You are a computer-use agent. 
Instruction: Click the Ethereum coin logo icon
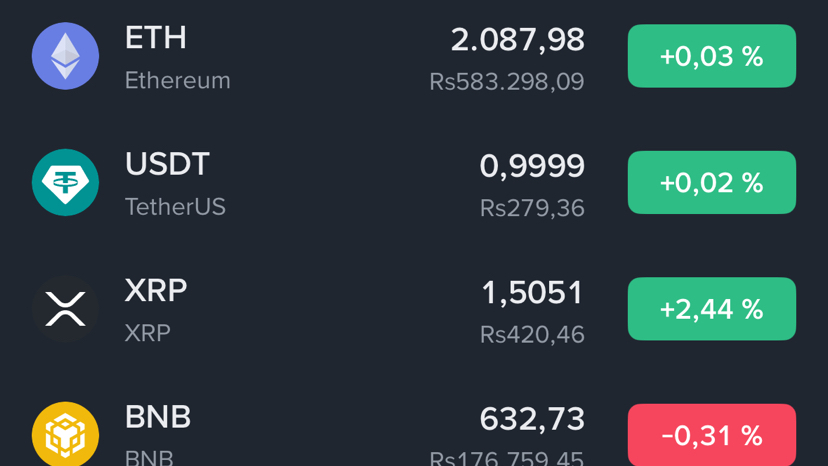coord(66,57)
